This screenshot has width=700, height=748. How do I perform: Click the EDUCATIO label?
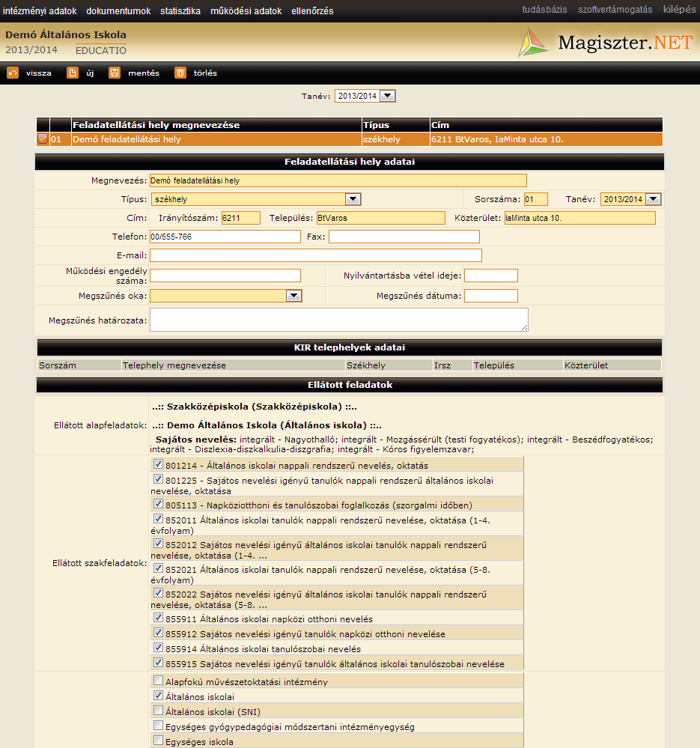tap(100, 50)
